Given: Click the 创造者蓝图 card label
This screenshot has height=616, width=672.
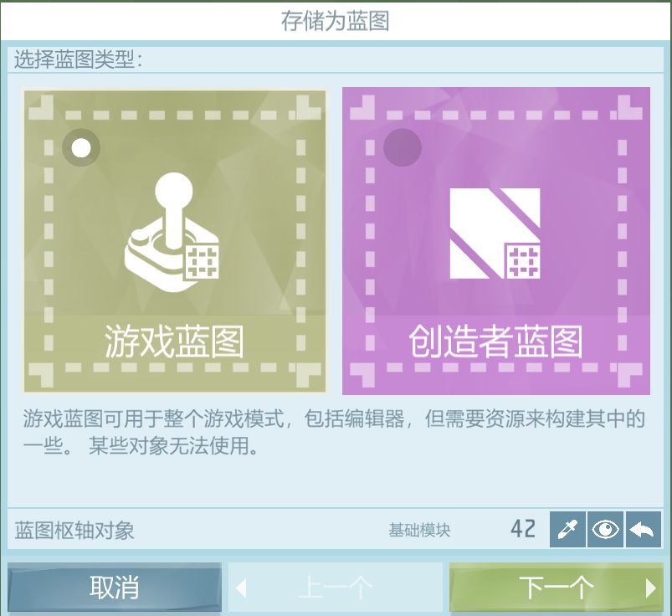Looking at the screenshot, I should (496, 341).
